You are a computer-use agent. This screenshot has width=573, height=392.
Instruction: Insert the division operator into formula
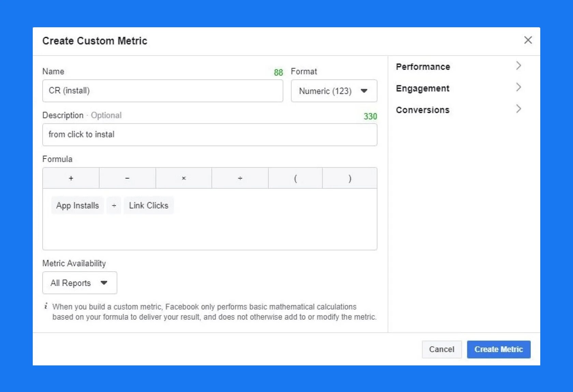point(240,178)
